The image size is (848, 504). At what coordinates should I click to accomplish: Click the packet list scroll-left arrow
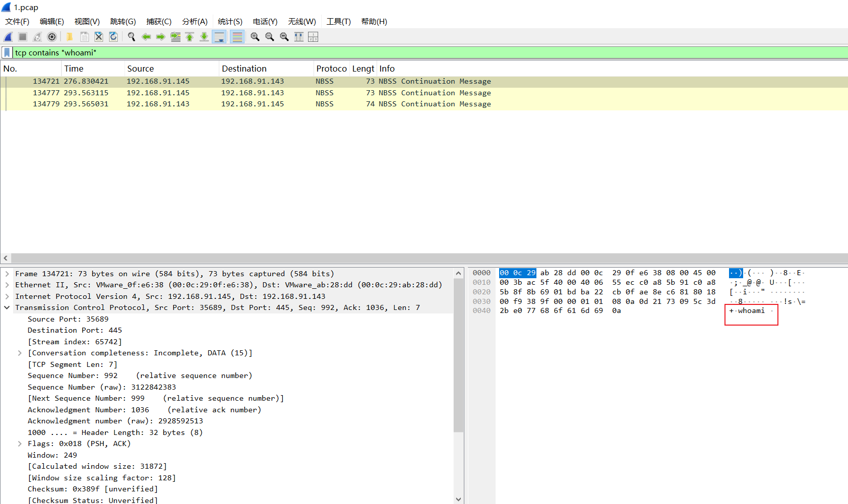pyautogui.click(x=6, y=258)
